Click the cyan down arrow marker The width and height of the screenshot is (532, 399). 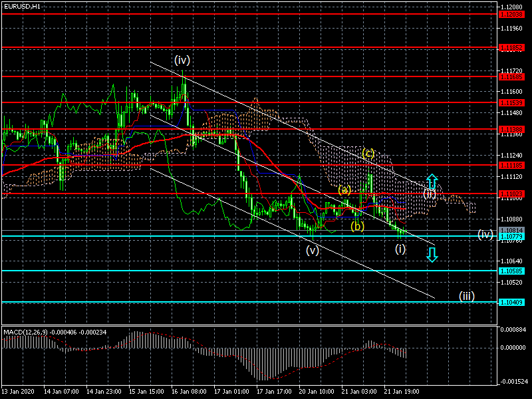(x=432, y=255)
